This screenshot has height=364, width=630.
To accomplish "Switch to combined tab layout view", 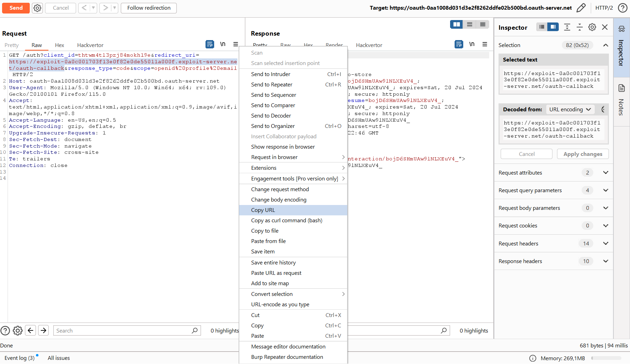I will click(x=483, y=24).
